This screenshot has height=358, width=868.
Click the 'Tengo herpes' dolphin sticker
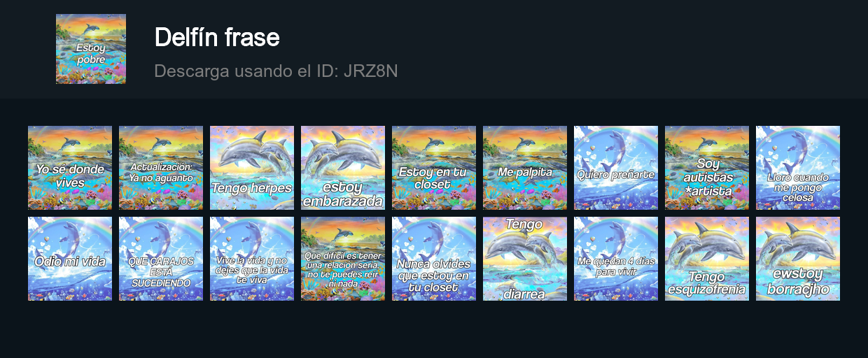(252, 168)
